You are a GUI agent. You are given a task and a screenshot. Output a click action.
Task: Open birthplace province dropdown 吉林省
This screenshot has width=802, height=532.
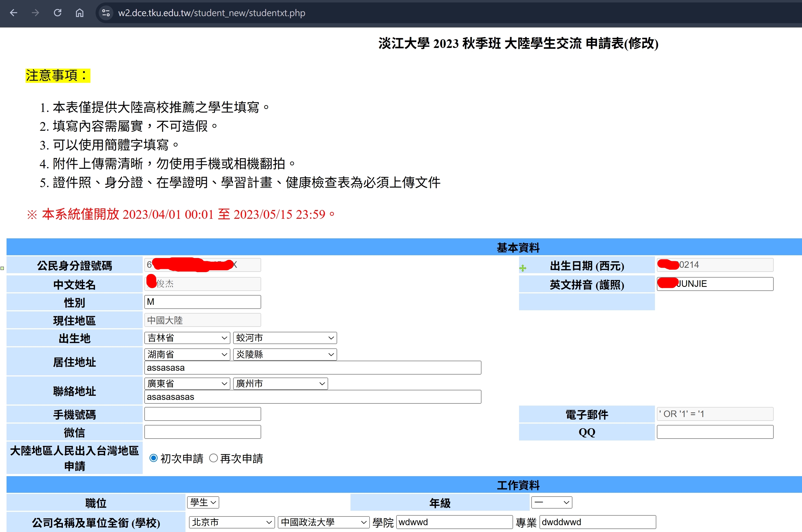point(187,338)
